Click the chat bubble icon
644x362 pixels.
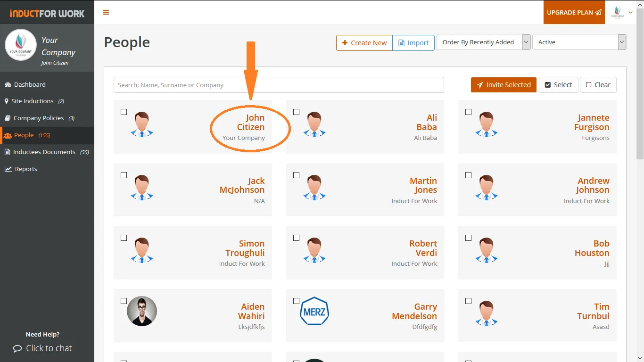[x=17, y=349]
